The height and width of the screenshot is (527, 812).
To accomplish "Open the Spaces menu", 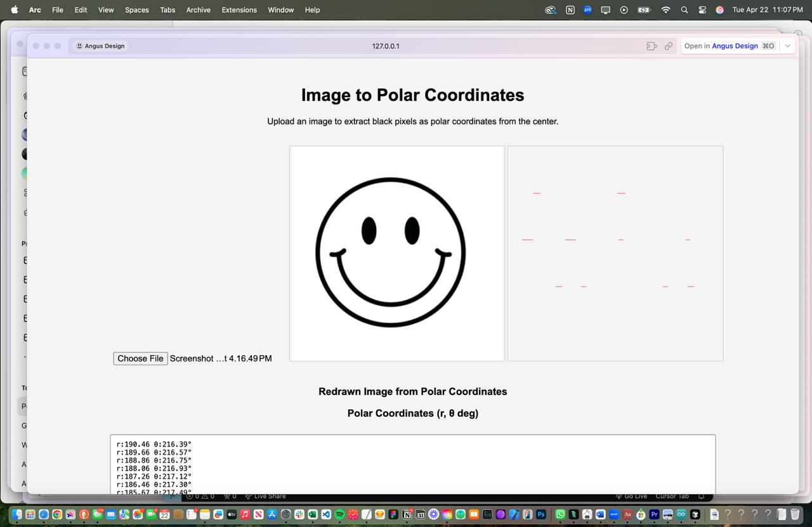I will (x=136, y=10).
